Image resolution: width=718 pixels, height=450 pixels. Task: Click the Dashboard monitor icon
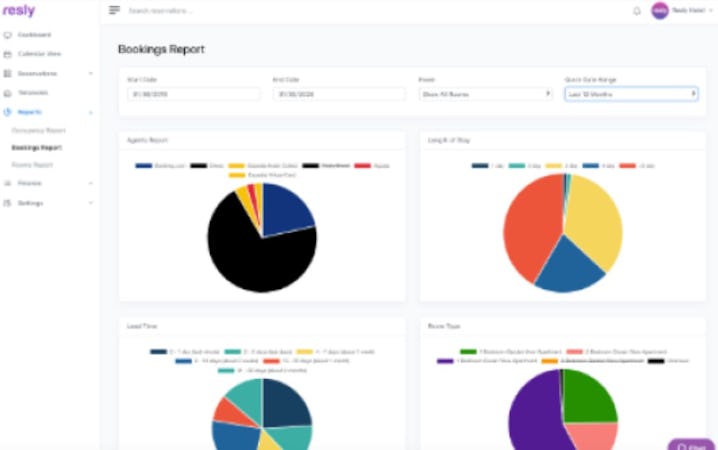coord(7,35)
